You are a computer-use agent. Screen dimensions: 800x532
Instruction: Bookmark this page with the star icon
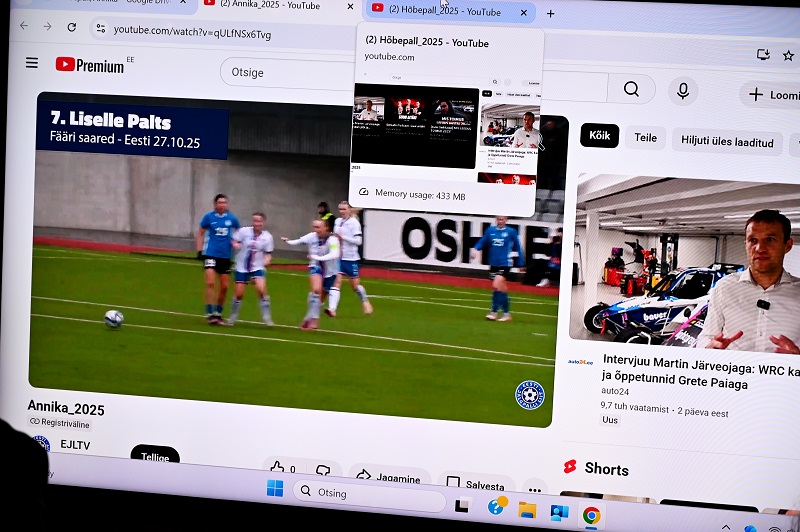[788, 55]
